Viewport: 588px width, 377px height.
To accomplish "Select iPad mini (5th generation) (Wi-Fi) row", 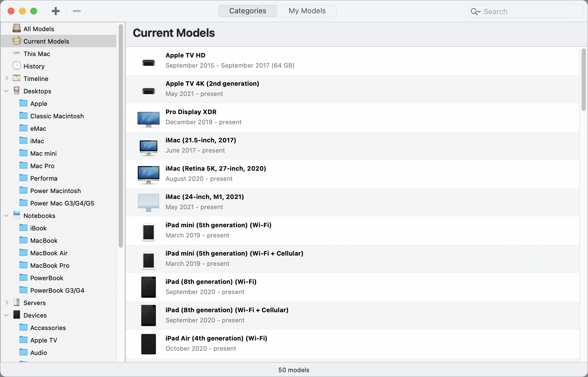I will (352, 231).
